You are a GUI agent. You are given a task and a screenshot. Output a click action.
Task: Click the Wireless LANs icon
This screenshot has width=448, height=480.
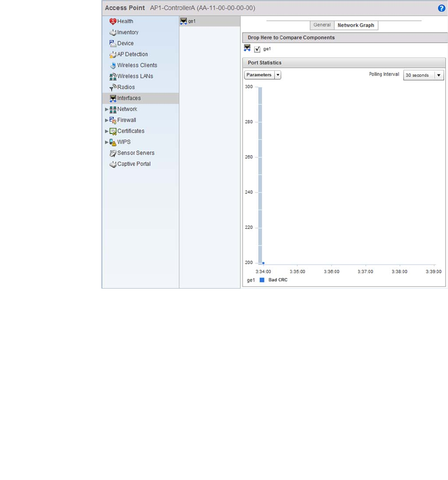coord(113,77)
